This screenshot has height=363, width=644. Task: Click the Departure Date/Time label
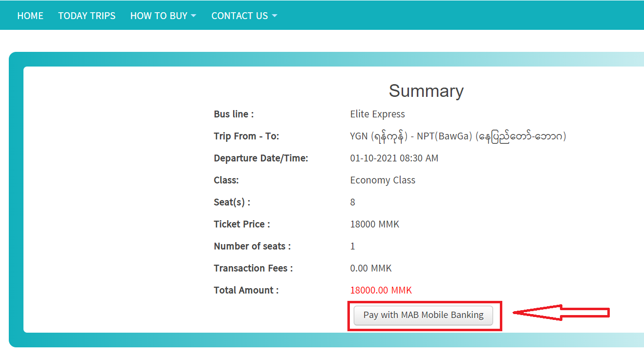(261, 158)
